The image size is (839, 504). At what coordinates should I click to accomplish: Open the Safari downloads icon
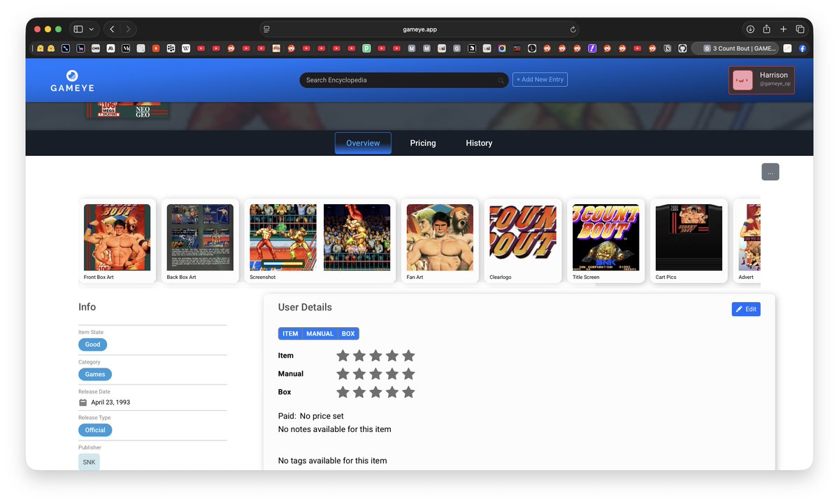pyautogui.click(x=750, y=29)
